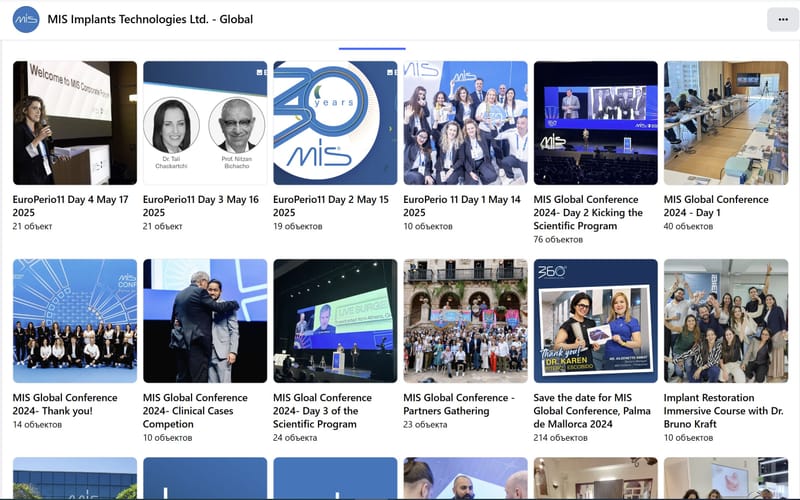This screenshot has width=800, height=500.
Task: Open EuroPerio11 Day 4 May 17 album thumbnail
Action: (x=75, y=123)
